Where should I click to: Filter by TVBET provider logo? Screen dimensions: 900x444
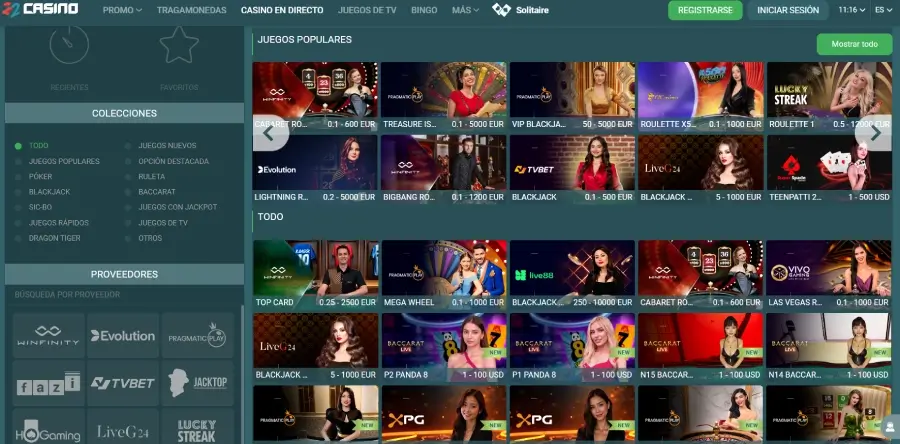coord(123,383)
